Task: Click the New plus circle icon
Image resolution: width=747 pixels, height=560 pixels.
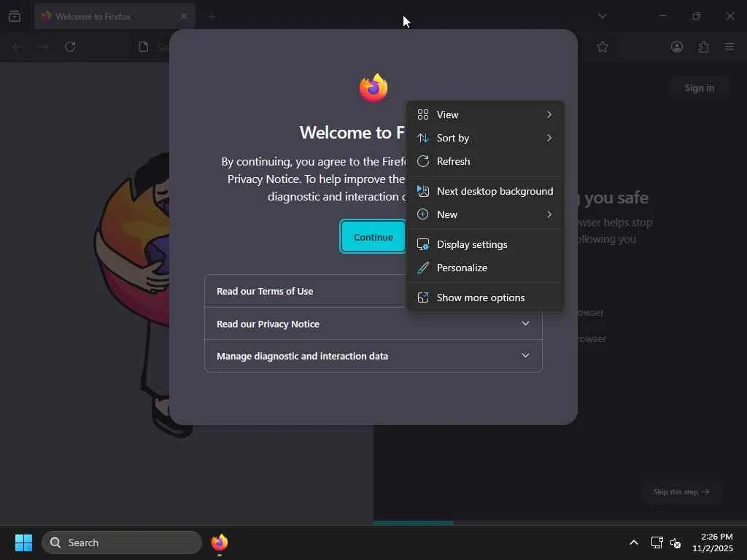Action: [x=423, y=215]
